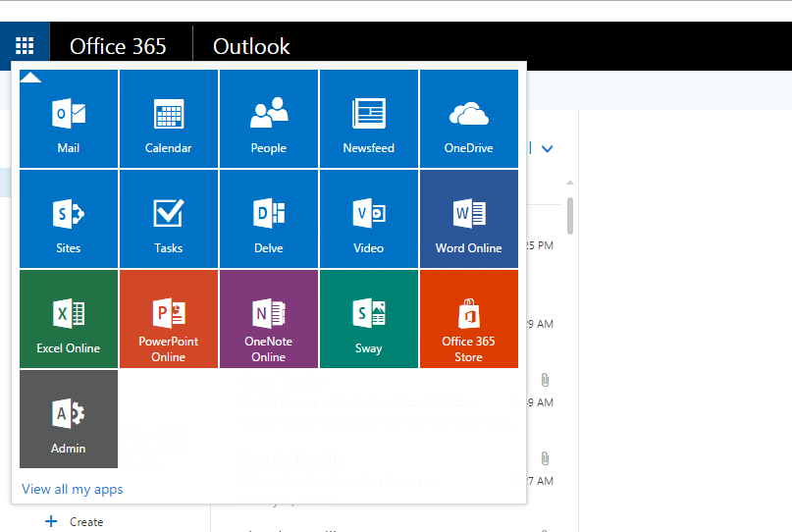Launch the Sway tile
Image resolution: width=792 pixels, height=532 pixels.
368,320
